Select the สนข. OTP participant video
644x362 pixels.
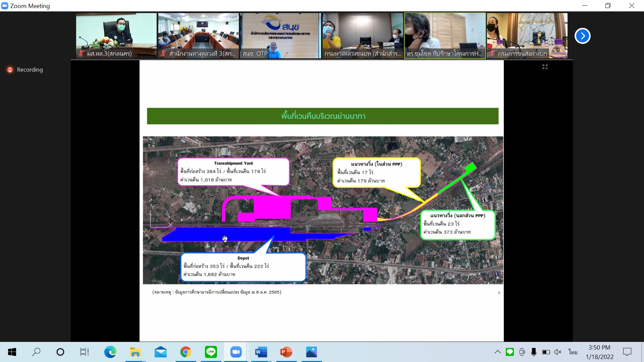click(281, 36)
